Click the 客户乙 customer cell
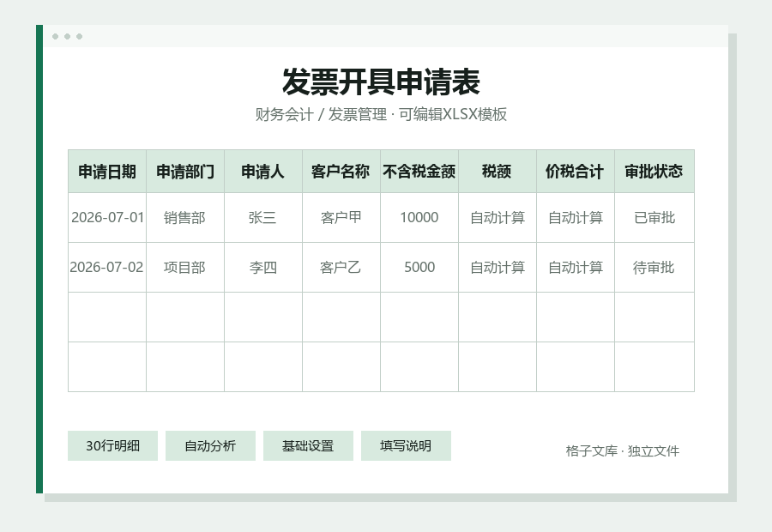The height and width of the screenshot is (532, 772). click(341, 268)
